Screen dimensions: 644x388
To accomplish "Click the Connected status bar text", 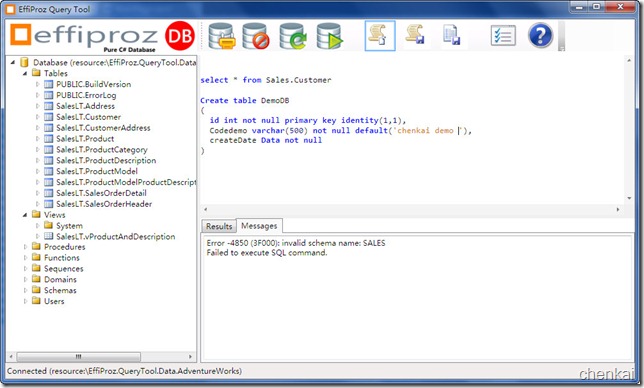I will 124,371.
